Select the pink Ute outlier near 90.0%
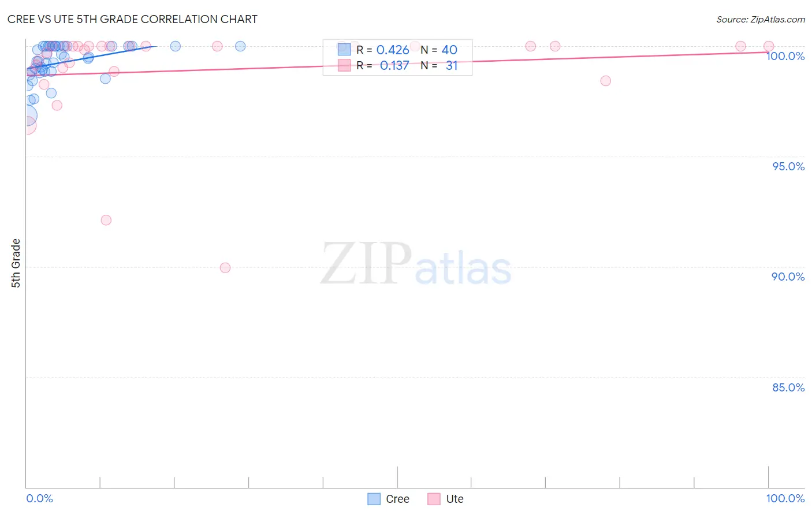Screen dimensions: 812x515 point(225,268)
